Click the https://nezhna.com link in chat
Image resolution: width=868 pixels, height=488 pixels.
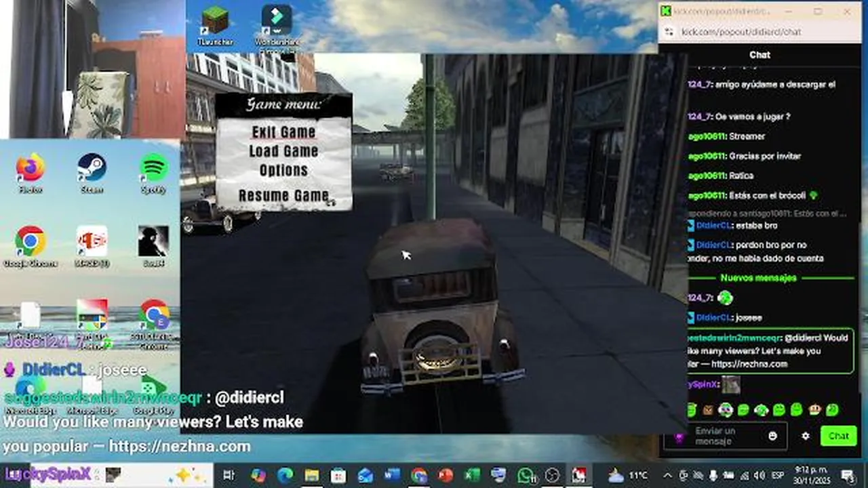750,364
